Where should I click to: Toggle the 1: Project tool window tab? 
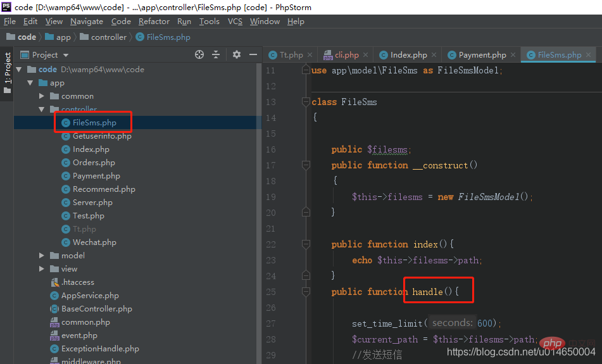click(x=8, y=73)
